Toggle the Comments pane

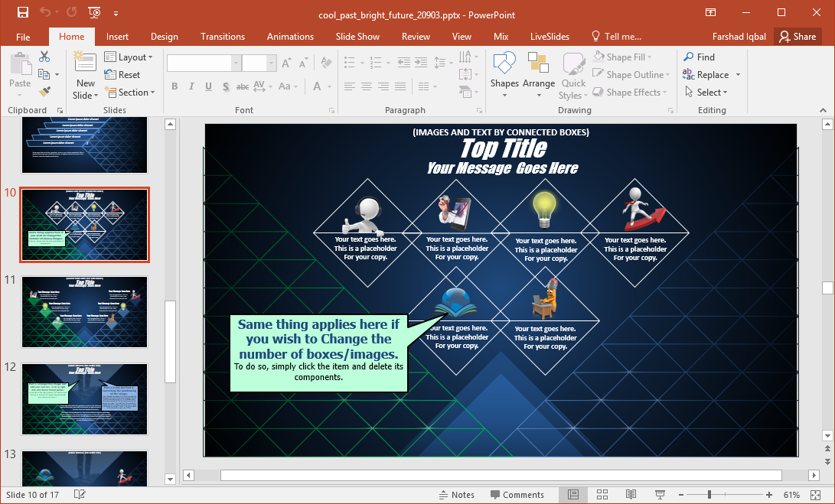click(517, 495)
